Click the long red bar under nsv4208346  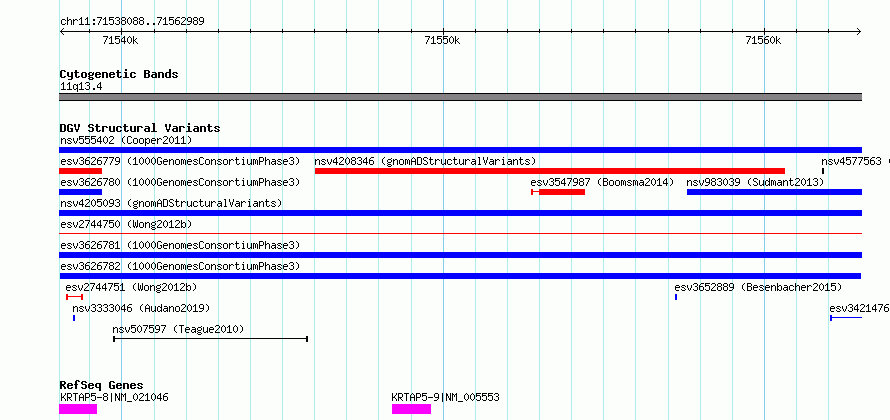click(550, 171)
